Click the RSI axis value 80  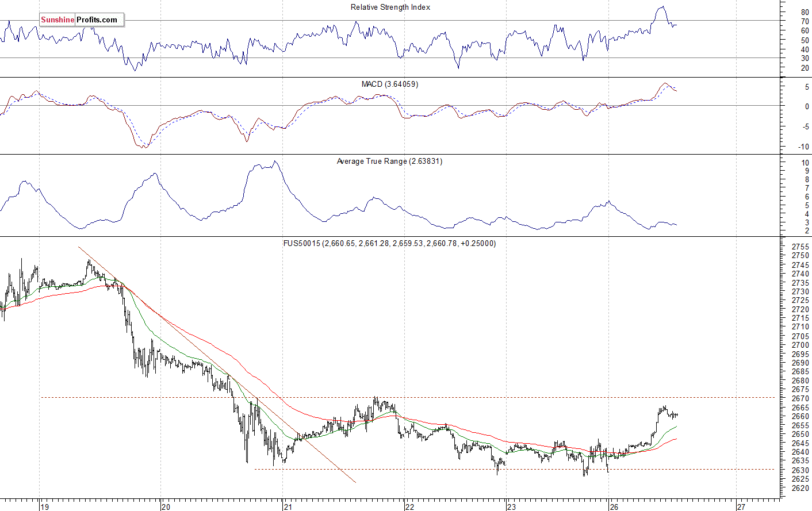805,13
